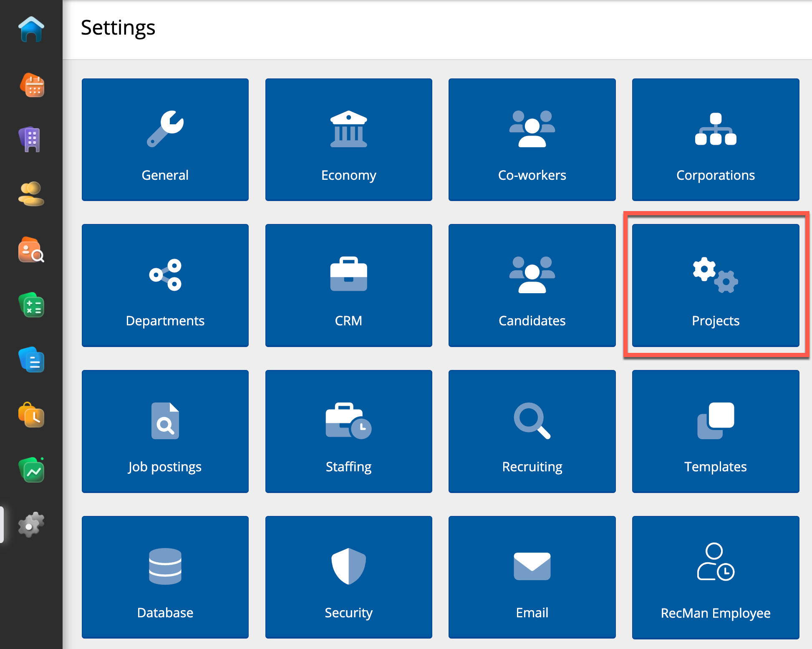Open CRM settings tile
This screenshot has width=812, height=649.
click(348, 285)
